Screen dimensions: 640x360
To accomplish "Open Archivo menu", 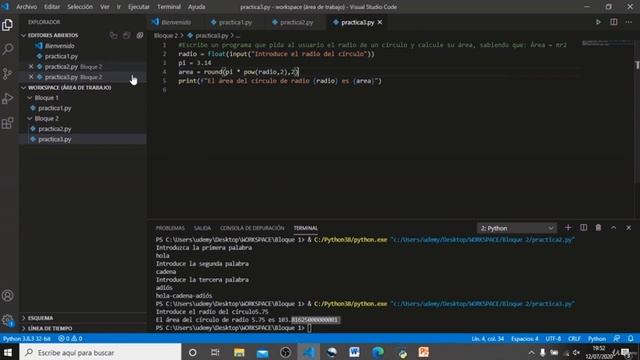I will pos(26,7).
